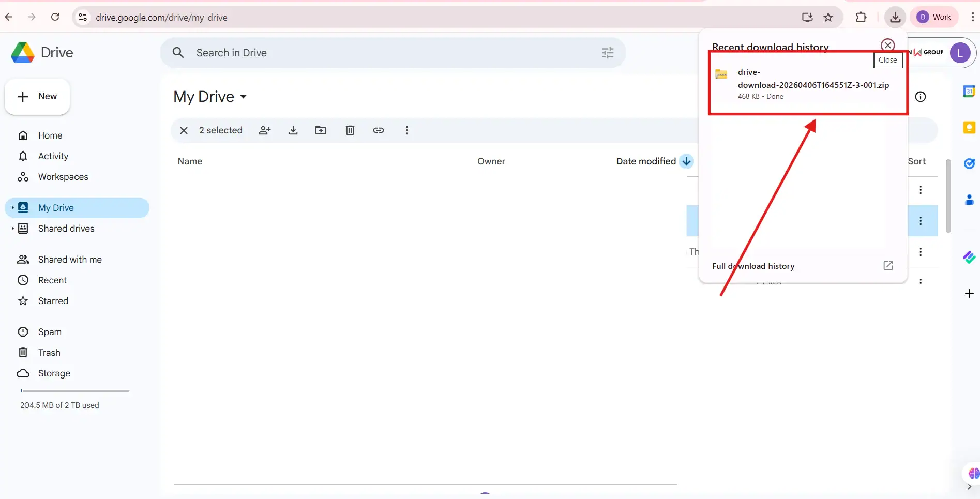This screenshot has width=980, height=499.
Task: Open Full download history
Action: pyautogui.click(x=753, y=266)
